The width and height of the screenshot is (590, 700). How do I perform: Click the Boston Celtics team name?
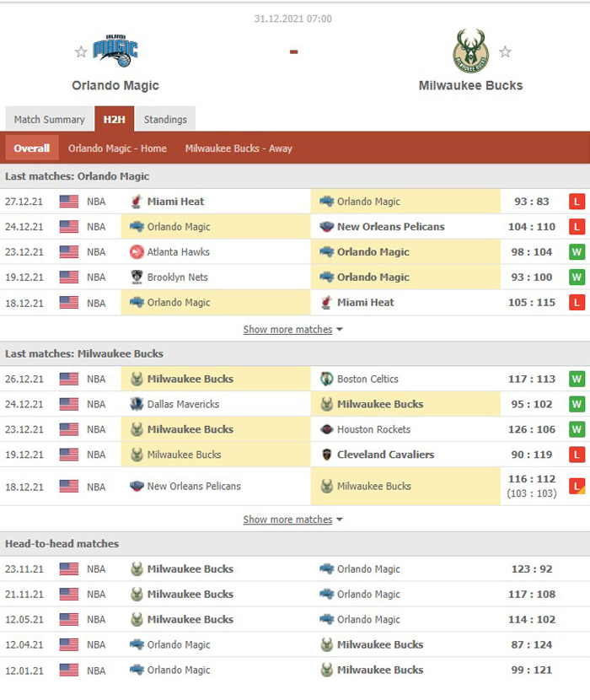pyautogui.click(x=367, y=379)
